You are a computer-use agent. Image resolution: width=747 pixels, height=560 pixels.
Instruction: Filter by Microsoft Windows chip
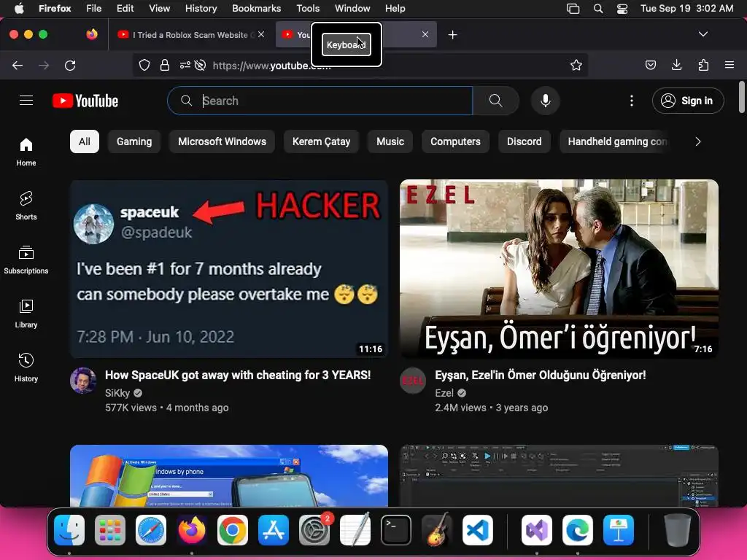click(x=222, y=141)
